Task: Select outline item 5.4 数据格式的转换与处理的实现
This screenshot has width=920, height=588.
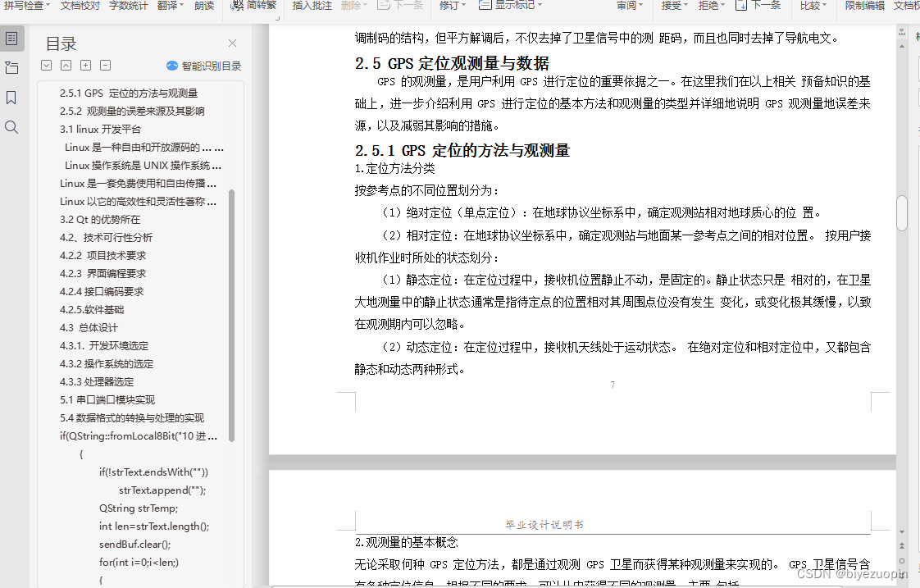Action: [132, 418]
